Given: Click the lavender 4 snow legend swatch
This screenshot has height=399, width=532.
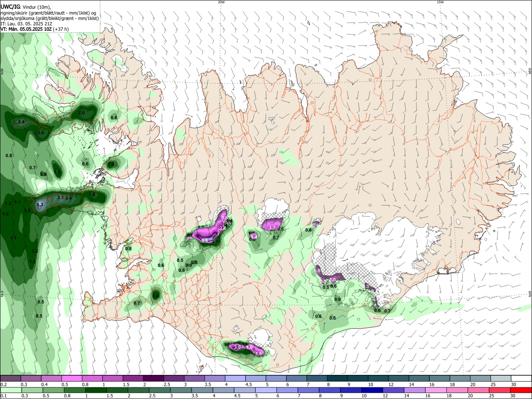Looking at the screenshot, I should pyautogui.click(x=235, y=379).
